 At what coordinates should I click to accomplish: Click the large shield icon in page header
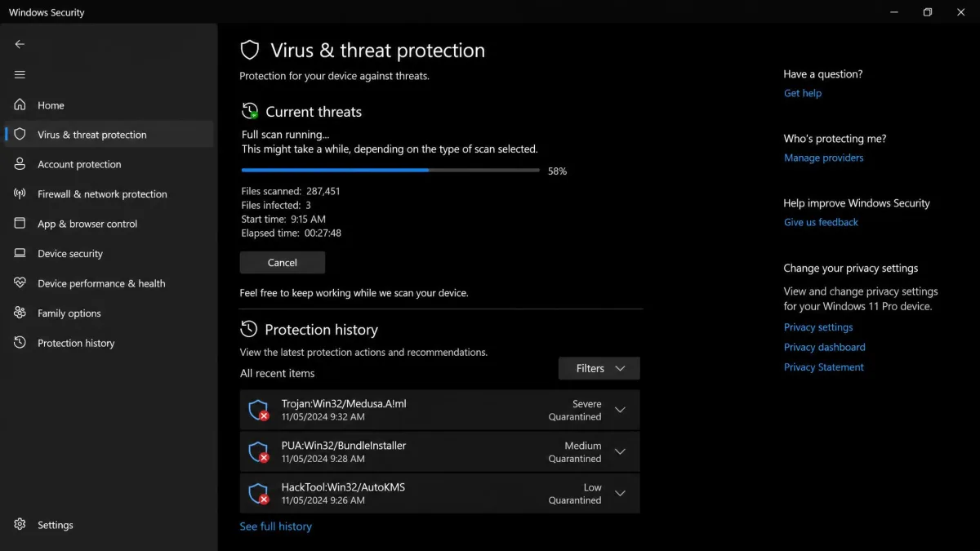coord(250,50)
